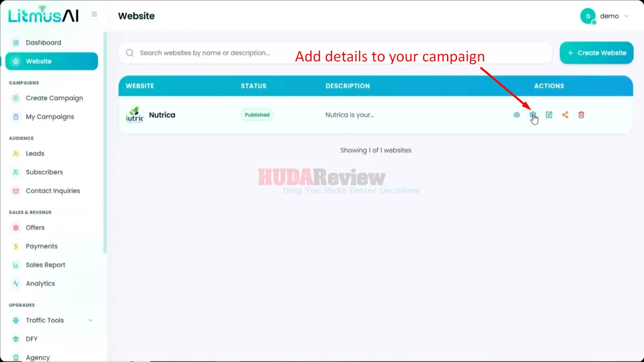644x362 pixels.
Task: Click the Leads people icon
Action: tap(16, 153)
